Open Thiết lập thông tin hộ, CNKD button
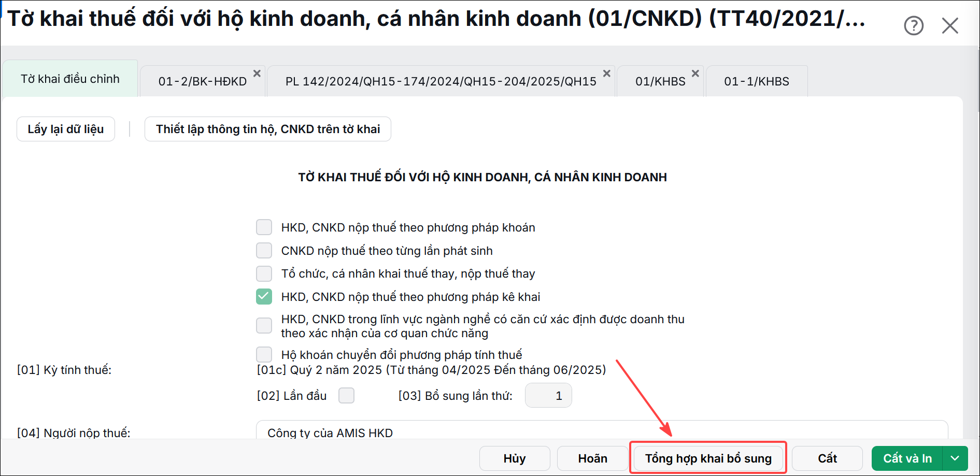This screenshot has width=980, height=476. point(268,129)
